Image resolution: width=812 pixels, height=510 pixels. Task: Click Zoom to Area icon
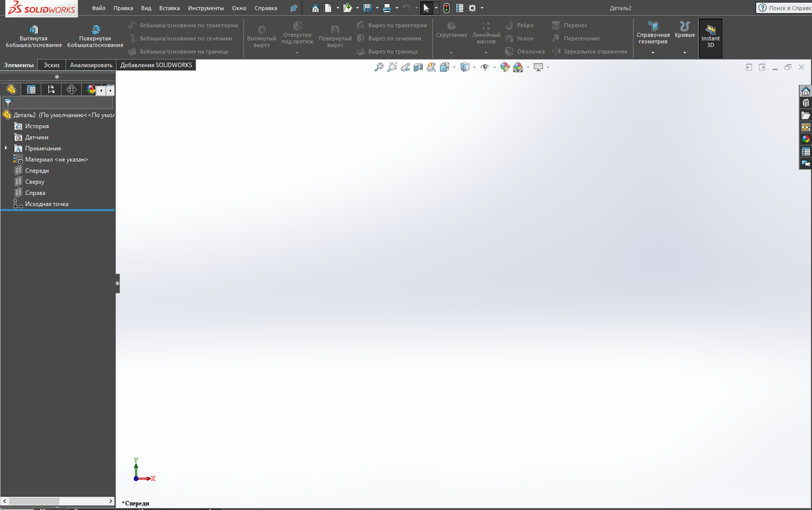click(392, 67)
